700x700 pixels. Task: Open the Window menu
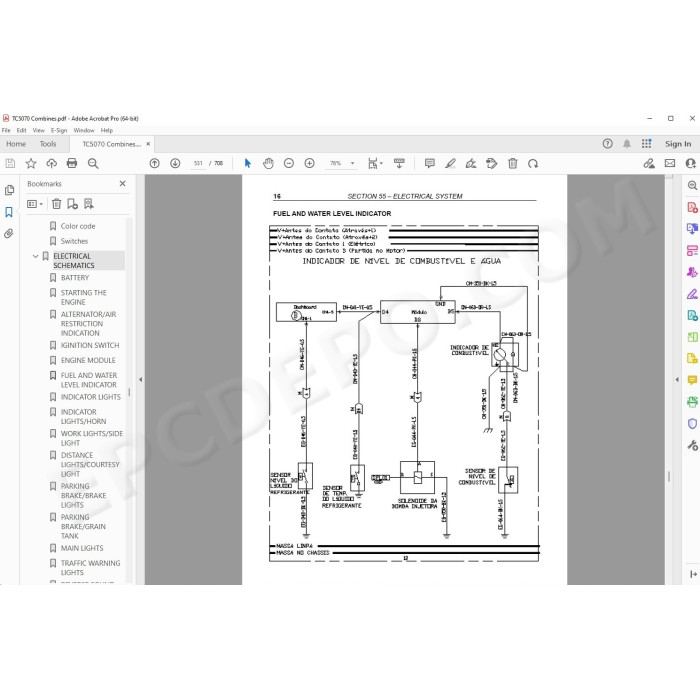point(84,130)
